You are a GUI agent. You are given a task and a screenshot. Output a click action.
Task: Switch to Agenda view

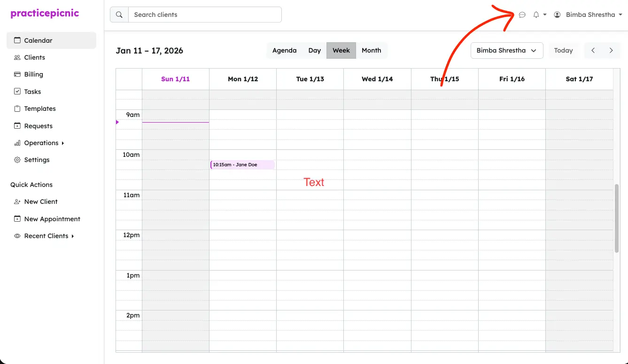click(284, 50)
